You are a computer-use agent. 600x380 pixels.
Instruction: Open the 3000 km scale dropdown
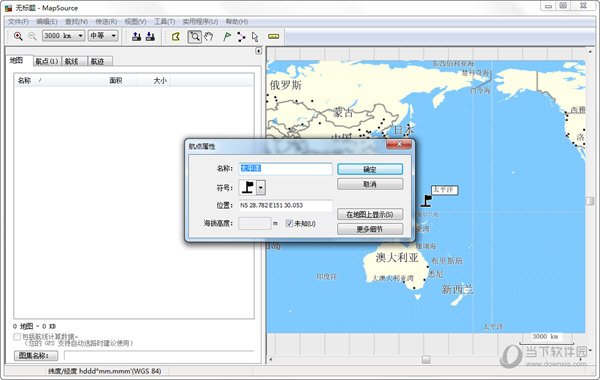[x=80, y=36]
